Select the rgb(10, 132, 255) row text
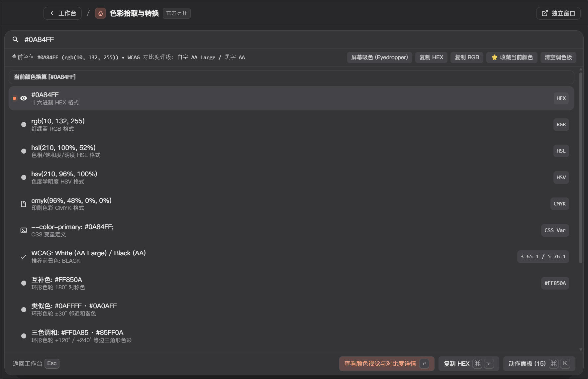588x379 pixels. tap(58, 121)
